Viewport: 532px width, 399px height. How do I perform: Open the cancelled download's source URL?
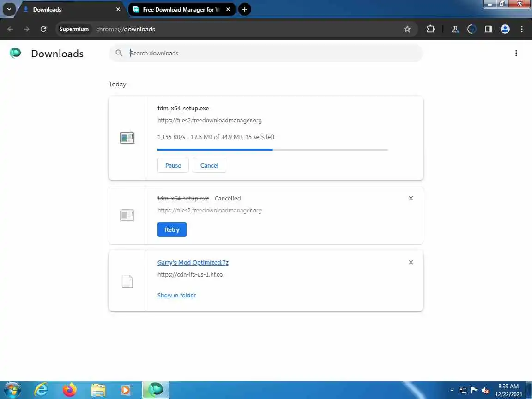[209, 211]
